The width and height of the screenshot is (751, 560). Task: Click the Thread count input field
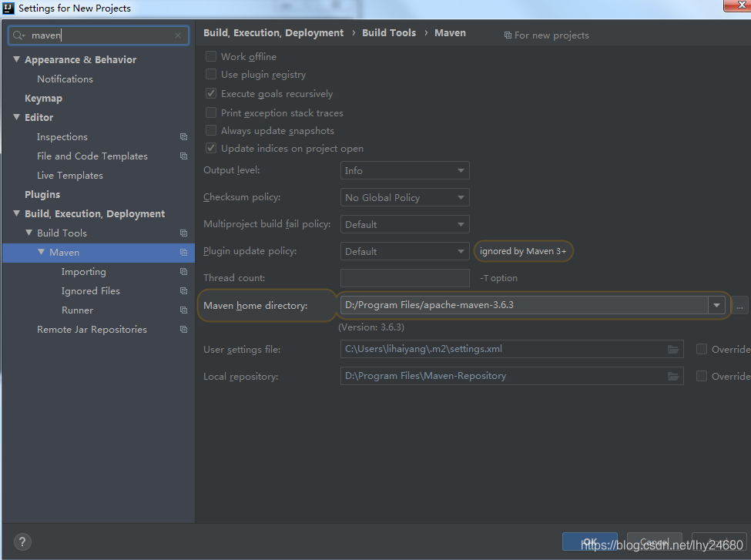click(404, 278)
